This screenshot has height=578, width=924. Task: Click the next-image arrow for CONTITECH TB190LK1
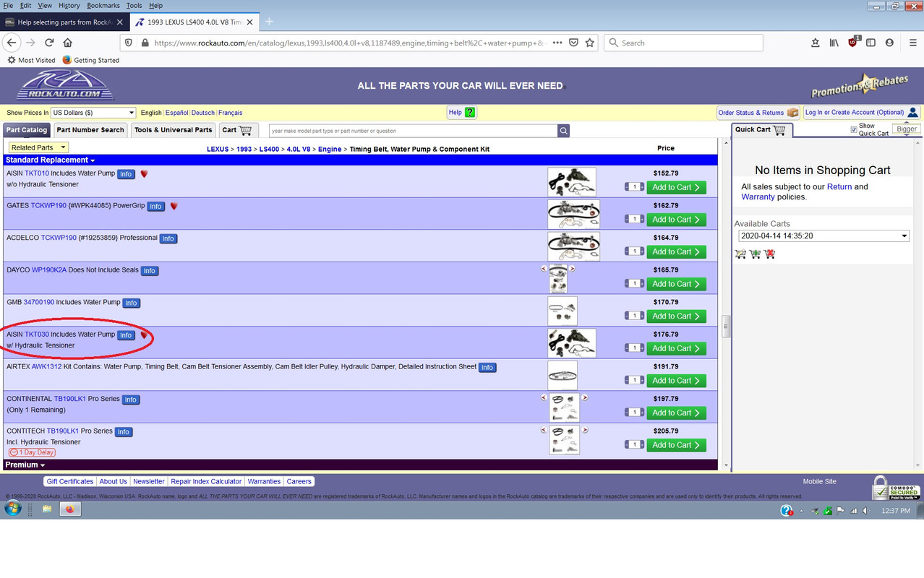(585, 430)
